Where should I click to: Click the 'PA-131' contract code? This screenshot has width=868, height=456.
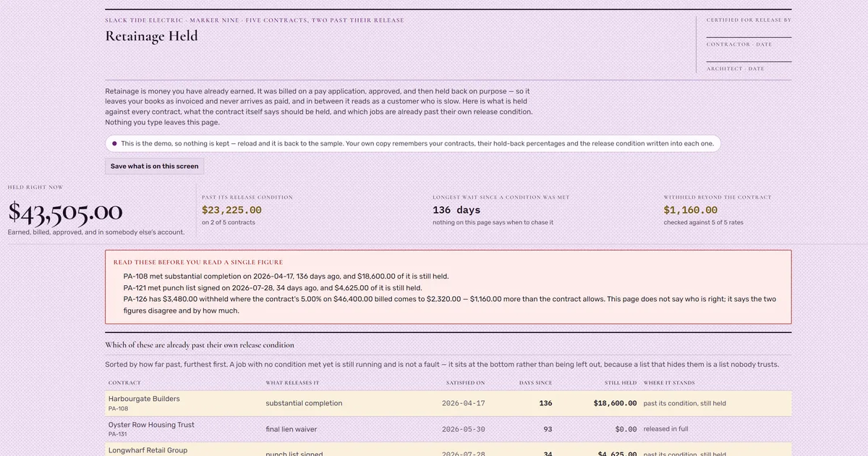(x=118, y=434)
